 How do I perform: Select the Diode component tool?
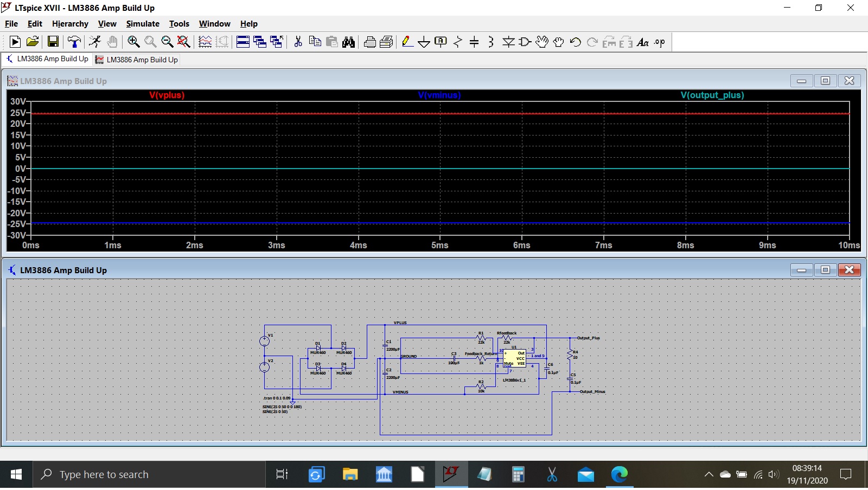(508, 42)
